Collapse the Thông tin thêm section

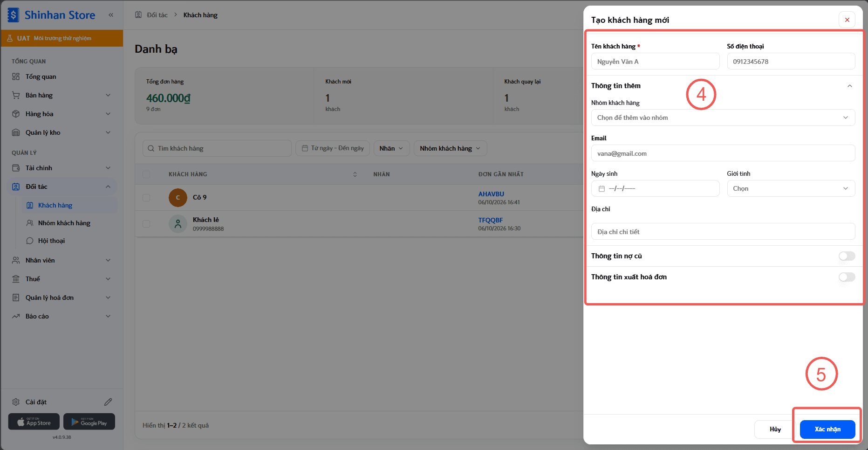point(850,86)
